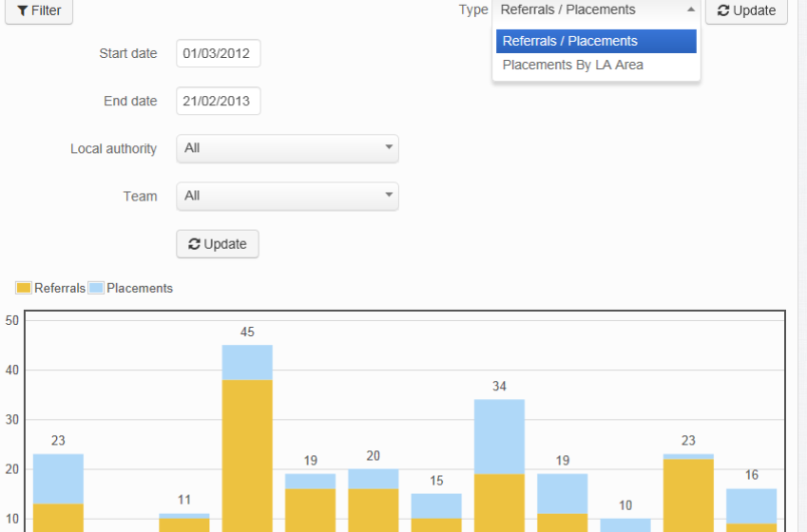Expand the Local authority dropdown
Viewport: 807px width, 532px height.
287,149
